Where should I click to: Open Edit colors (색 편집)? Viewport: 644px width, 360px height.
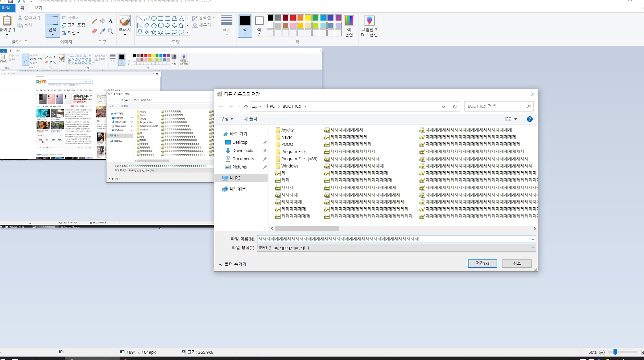pos(349,26)
